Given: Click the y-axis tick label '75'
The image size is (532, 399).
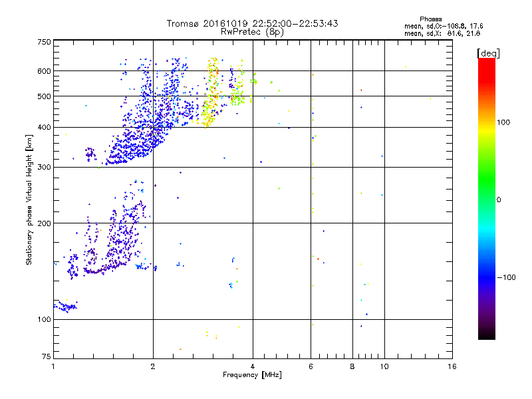Looking at the screenshot, I should pos(47,356).
